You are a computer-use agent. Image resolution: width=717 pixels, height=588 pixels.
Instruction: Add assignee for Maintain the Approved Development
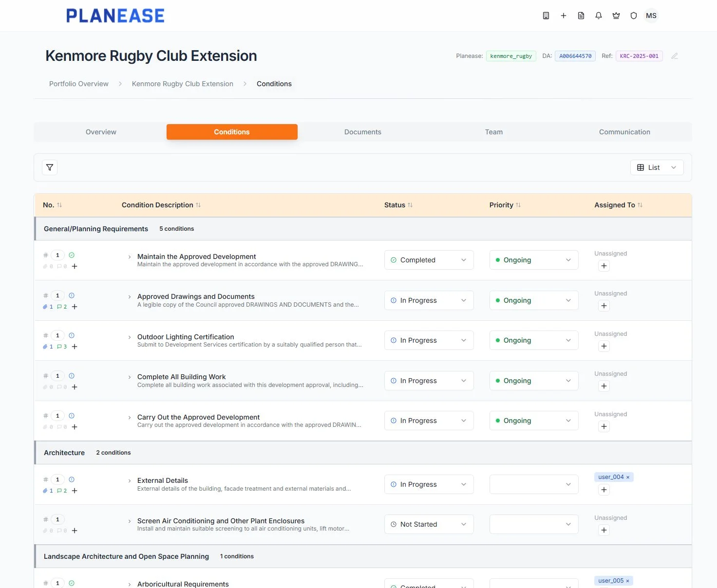coord(604,266)
